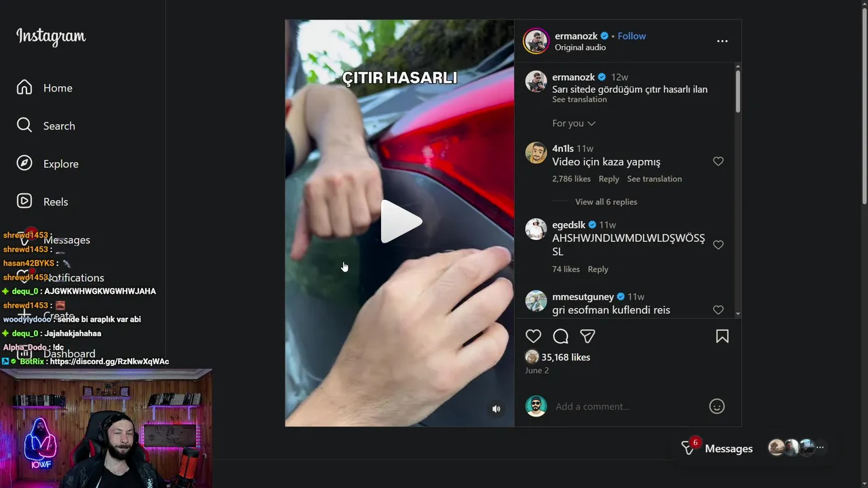The image size is (868, 488).
Task: Open the comment bubble icon
Action: 561,336
